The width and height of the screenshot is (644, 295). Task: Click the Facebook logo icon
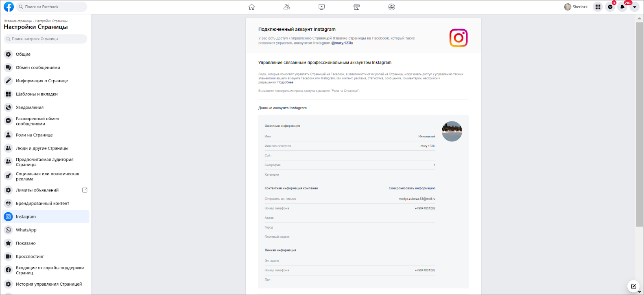[9, 7]
